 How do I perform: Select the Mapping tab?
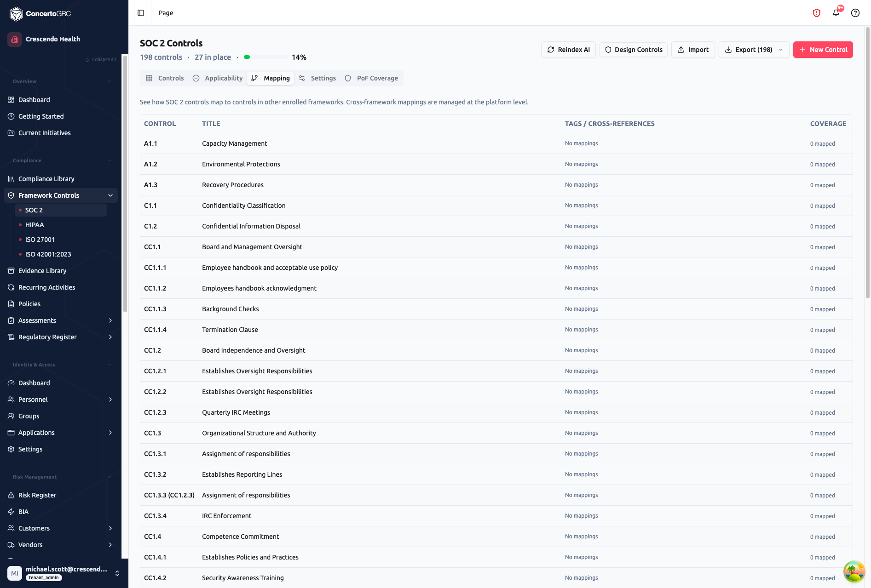(x=271, y=78)
